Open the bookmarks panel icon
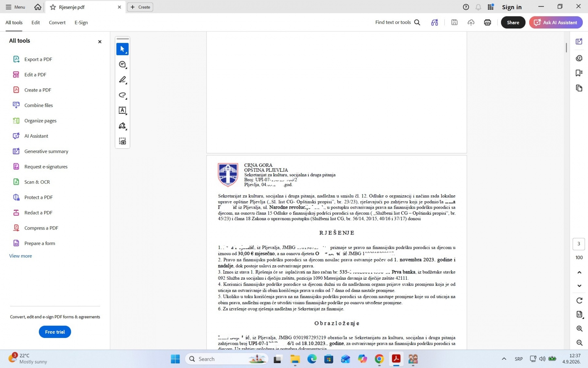The height and width of the screenshot is (368, 588). (x=579, y=73)
